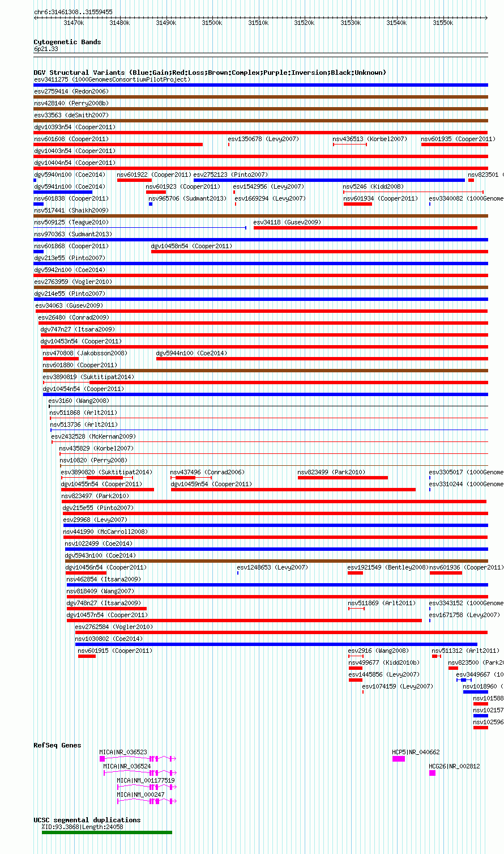504x854 pixels.
Task: Click the esv1671758 (Levy2007) label
Action: 465,615
